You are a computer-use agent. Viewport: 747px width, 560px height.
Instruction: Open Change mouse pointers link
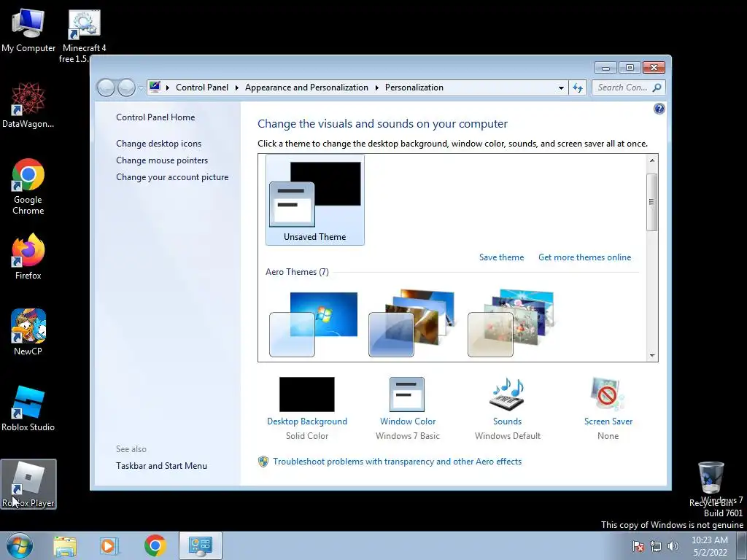tap(162, 160)
